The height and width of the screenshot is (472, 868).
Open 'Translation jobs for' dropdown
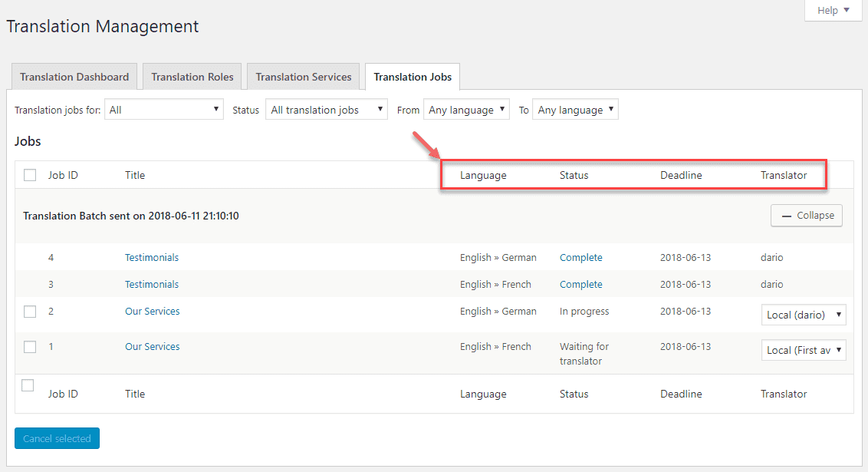click(x=164, y=110)
